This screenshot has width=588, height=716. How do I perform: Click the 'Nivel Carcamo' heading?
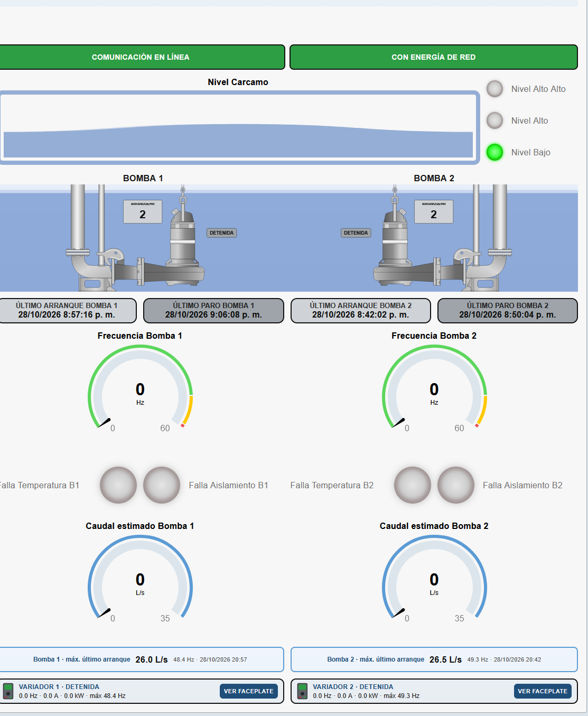tap(238, 82)
